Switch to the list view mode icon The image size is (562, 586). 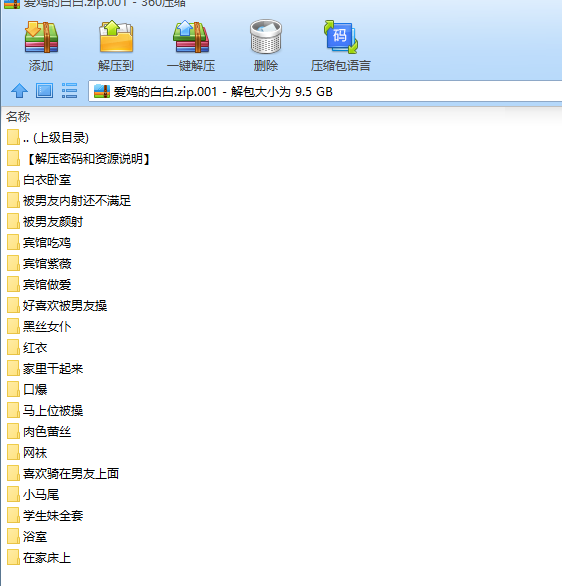point(70,91)
